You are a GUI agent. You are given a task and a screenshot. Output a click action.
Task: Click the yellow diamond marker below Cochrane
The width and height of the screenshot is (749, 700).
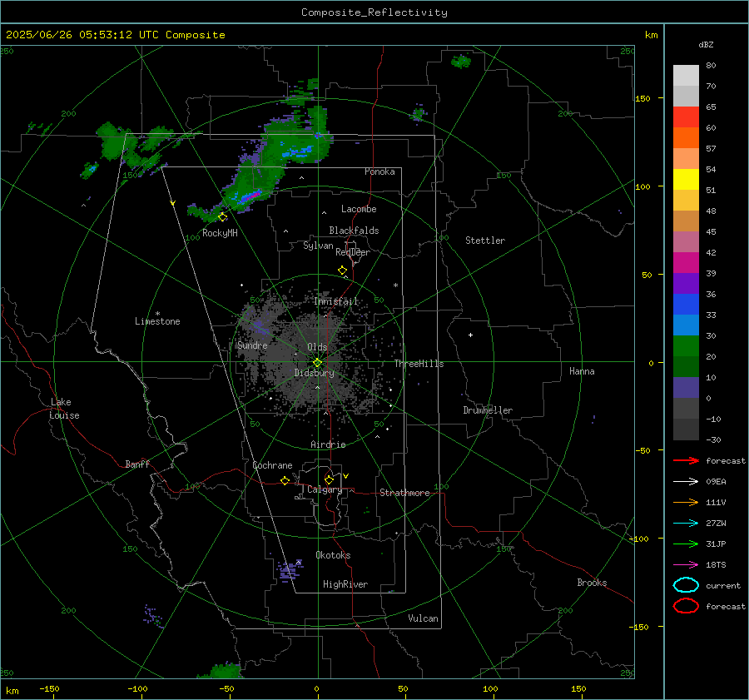coord(285,480)
